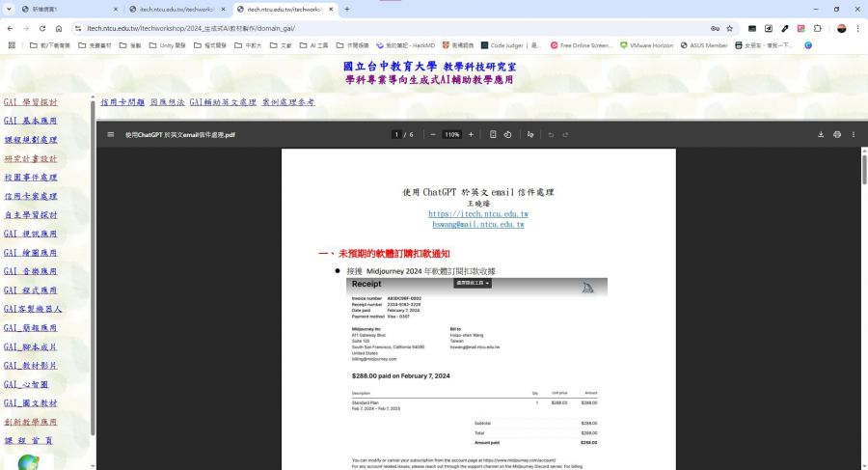Switch to the first browser tab
868x470 pixels.
click(58, 9)
